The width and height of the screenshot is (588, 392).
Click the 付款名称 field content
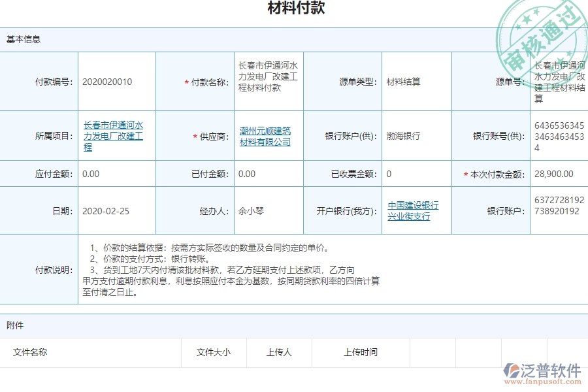(x=268, y=81)
